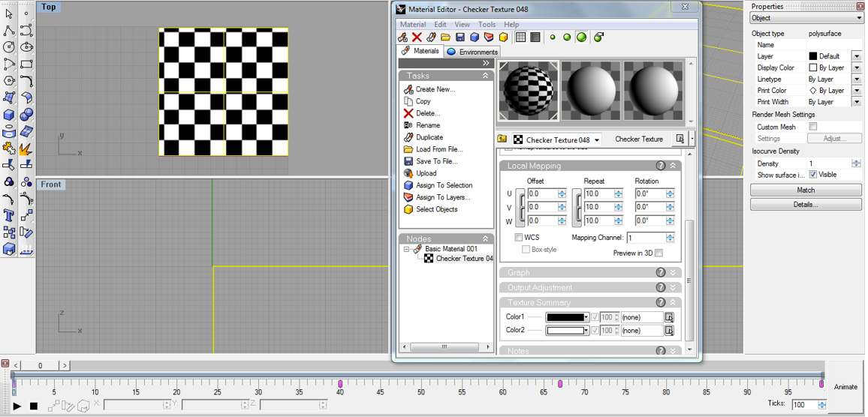Click the Rename task
Screen dimensions: 868x417
point(428,125)
